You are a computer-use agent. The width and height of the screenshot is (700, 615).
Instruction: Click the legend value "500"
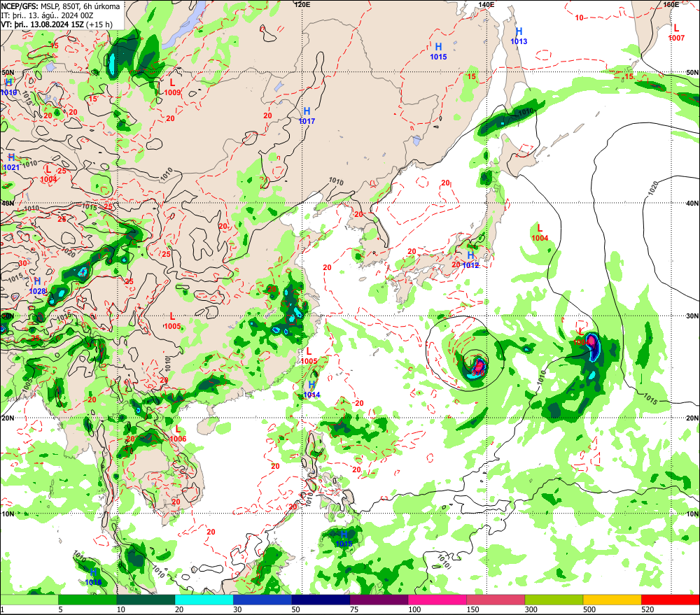tap(589, 609)
